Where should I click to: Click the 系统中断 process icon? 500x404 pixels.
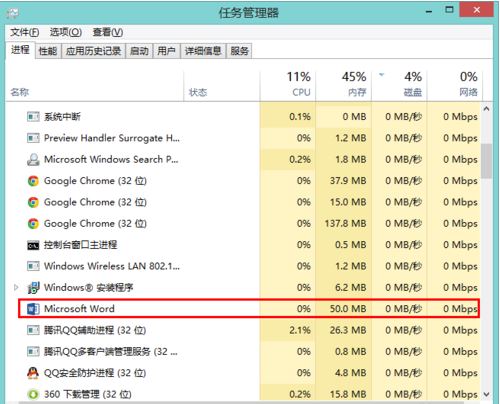pos(33,117)
